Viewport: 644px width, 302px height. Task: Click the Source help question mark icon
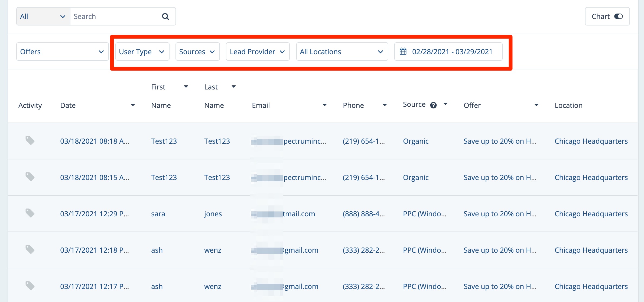(433, 105)
